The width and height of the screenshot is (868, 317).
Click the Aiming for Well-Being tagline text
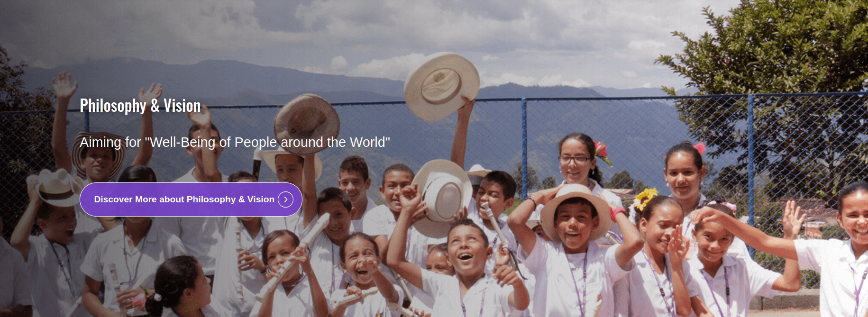pyautogui.click(x=235, y=142)
